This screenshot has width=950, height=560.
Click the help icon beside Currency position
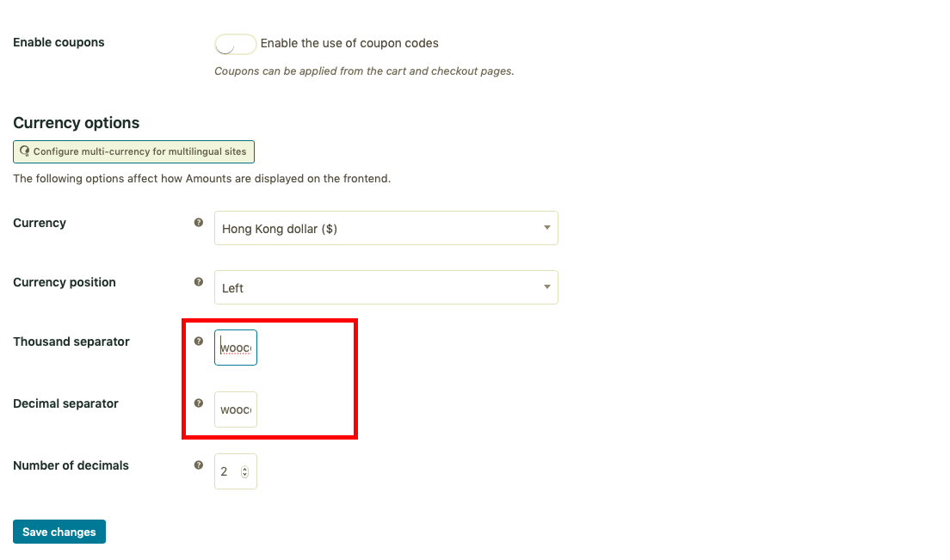click(x=199, y=281)
